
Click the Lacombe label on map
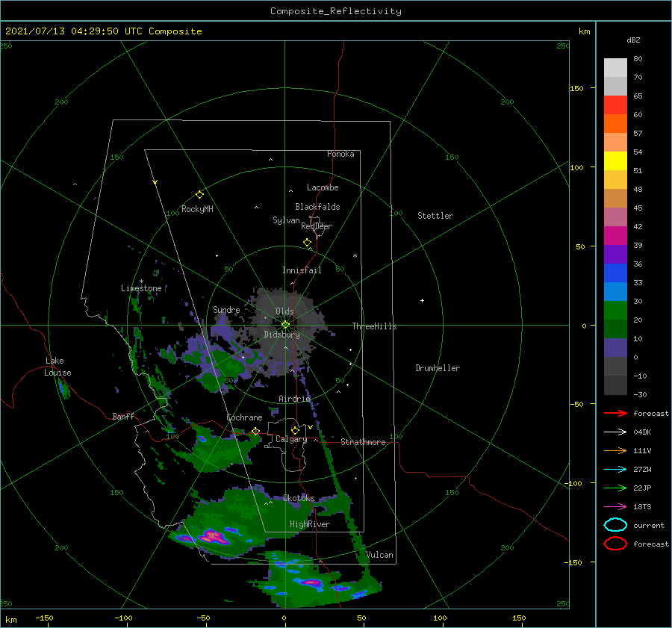point(323,187)
